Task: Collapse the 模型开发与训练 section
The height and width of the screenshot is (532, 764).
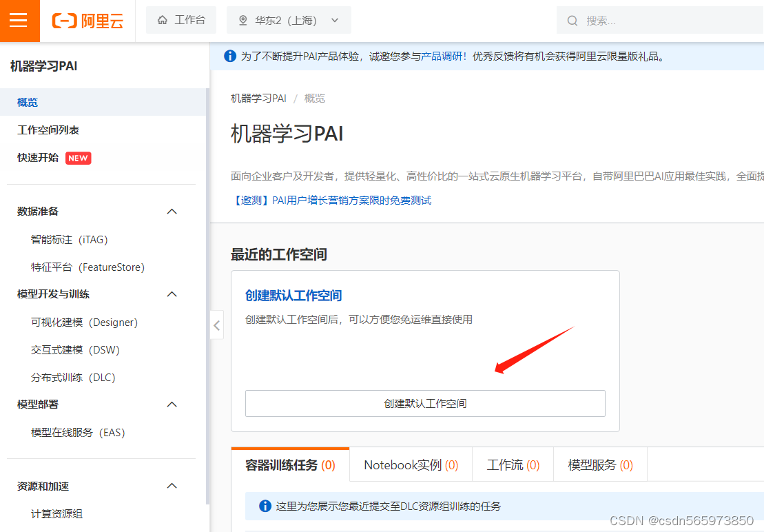Action: point(172,294)
